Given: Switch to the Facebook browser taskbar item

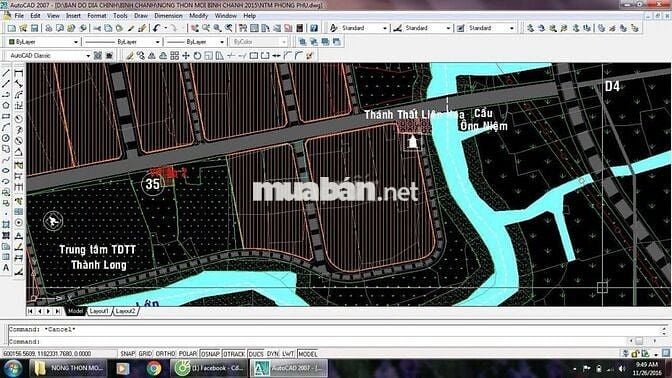Looking at the screenshot, I should pos(209,368).
